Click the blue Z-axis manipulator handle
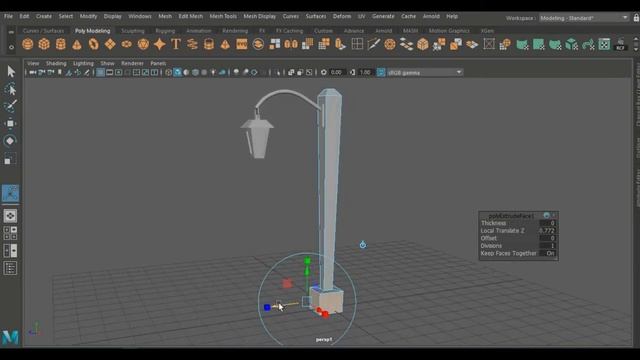 (267, 307)
